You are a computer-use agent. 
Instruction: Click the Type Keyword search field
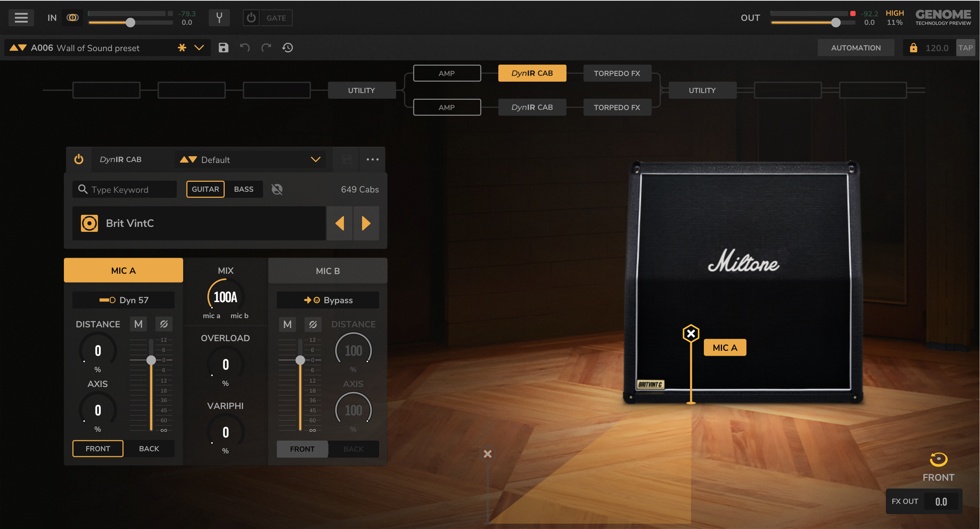tap(125, 189)
